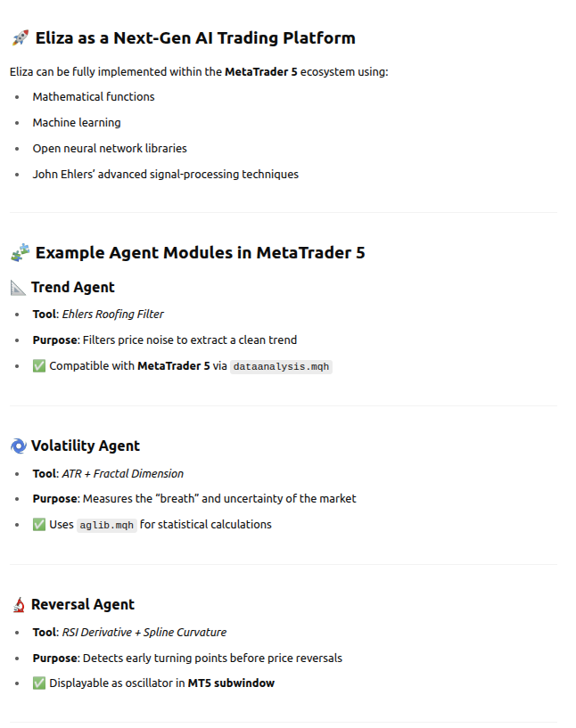Click the dataanalysis.mqh code snippet

(281, 366)
